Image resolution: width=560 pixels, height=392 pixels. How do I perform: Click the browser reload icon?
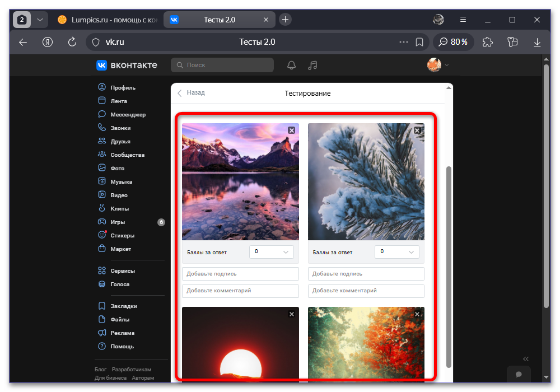pyautogui.click(x=72, y=42)
